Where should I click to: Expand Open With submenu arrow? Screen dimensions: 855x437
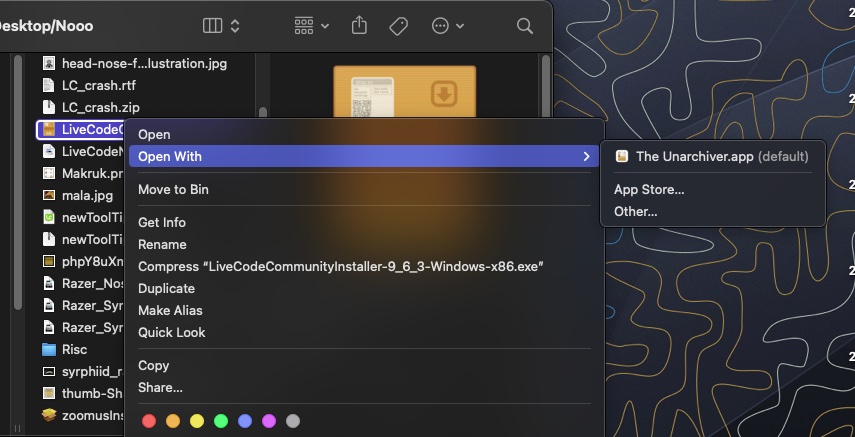pos(587,157)
